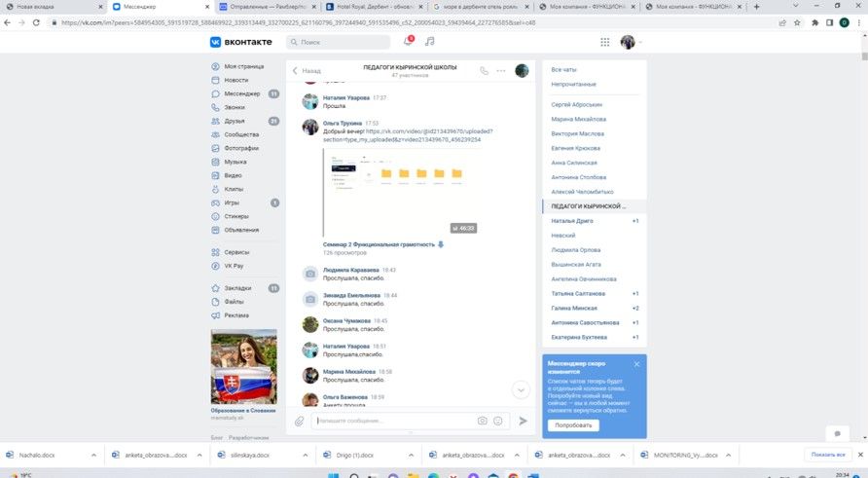This screenshot has height=478, width=868.
Task: Go back with the Назад link
Action: click(307, 70)
